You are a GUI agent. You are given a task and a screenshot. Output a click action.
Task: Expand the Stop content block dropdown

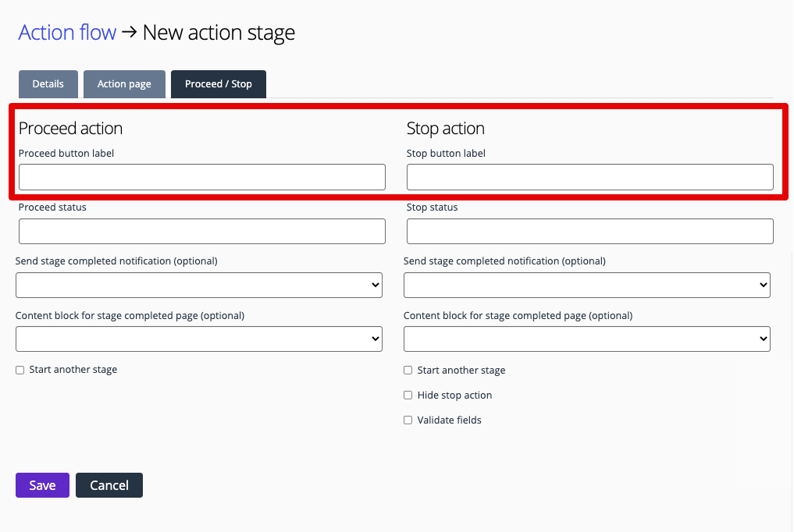click(586, 339)
